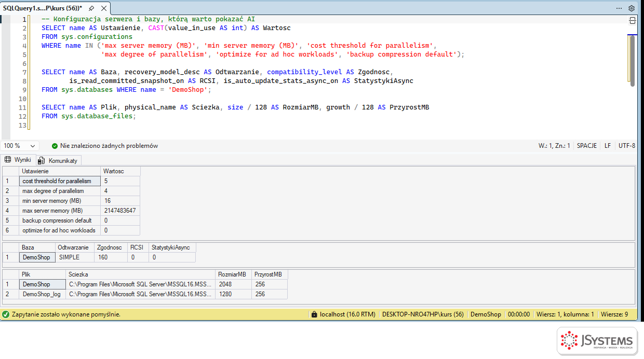Click the RCSI column header
644x359 pixels.
coord(138,247)
